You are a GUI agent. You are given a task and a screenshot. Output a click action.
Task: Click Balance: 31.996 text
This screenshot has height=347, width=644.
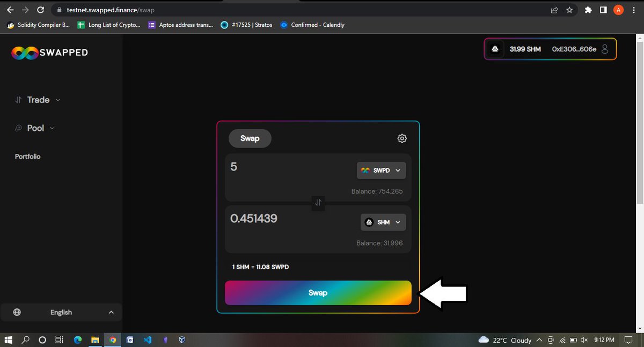[x=379, y=243]
